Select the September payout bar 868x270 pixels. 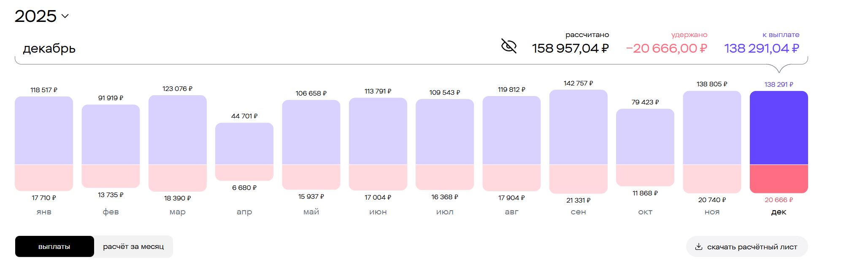click(x=579, y=127)
